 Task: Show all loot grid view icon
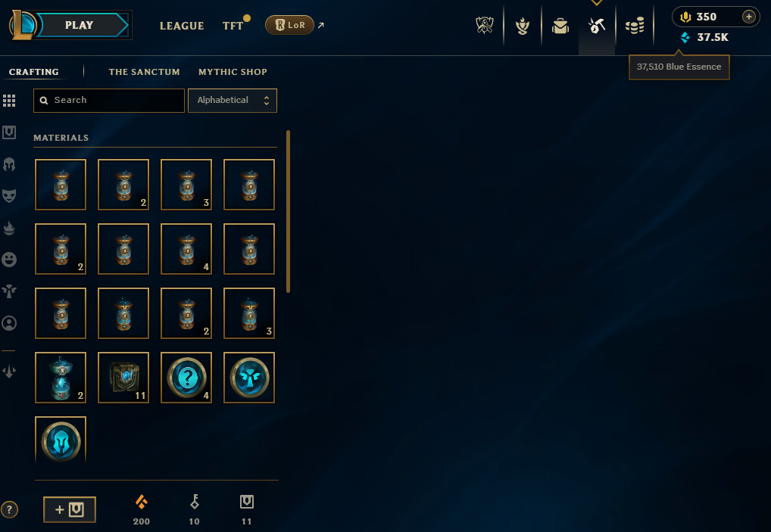coord(9,101)
